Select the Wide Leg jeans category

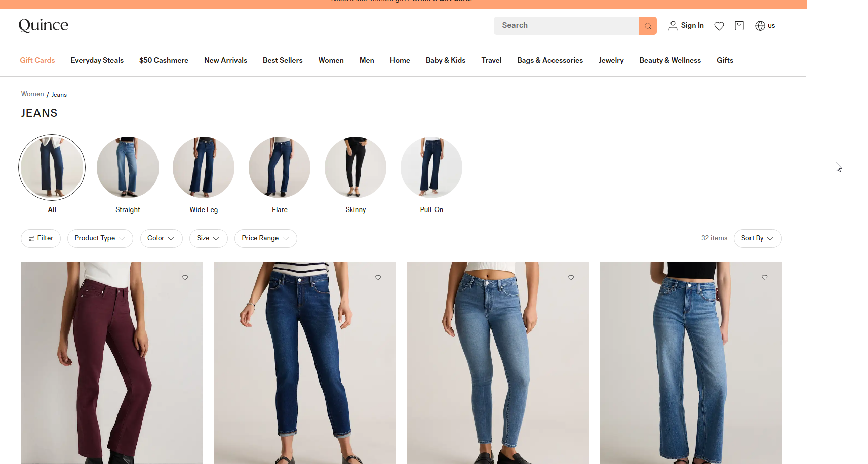coord(204,167)
